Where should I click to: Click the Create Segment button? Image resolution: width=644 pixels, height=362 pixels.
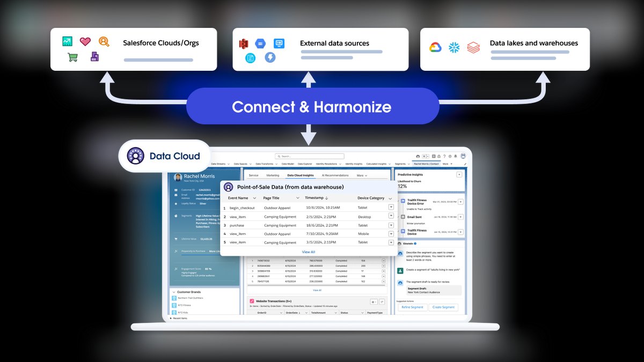click(443, 307)
